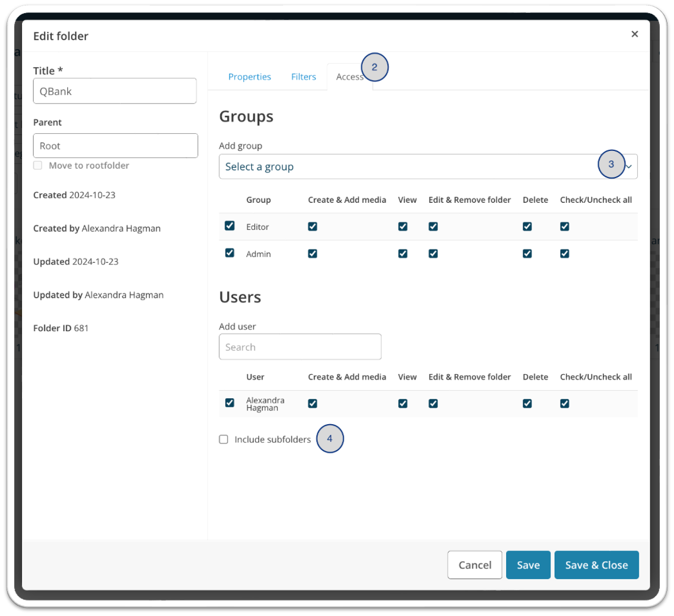Click the Editor group name
674x616 pixels.
pos(257,227)
